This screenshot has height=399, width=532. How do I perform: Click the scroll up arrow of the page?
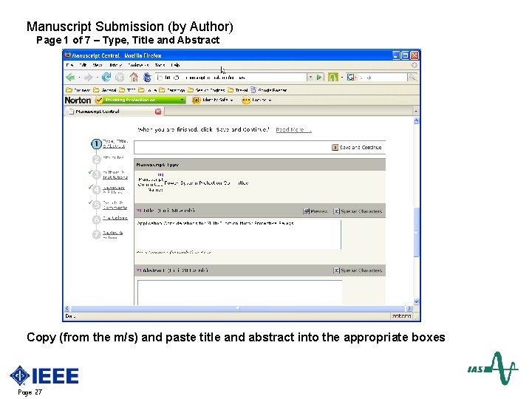[416, 121]
